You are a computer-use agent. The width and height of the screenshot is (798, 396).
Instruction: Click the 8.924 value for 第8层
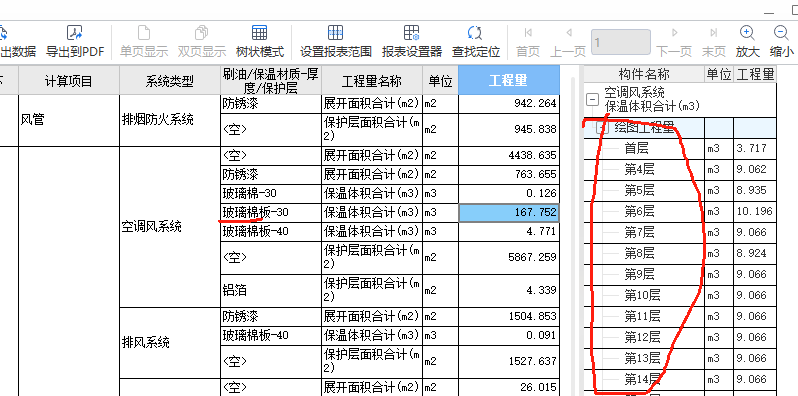pyautogui.click(x=755, y=253)
